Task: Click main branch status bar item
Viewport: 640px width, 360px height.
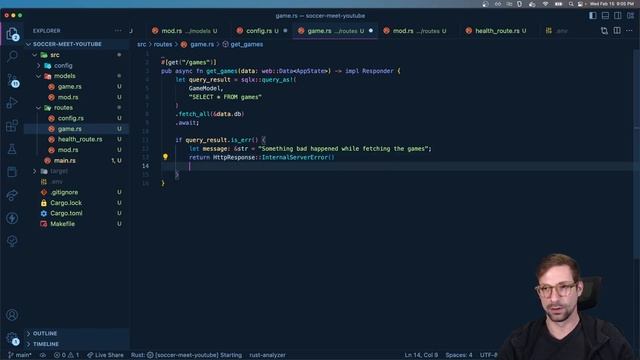Action: (x=20, y=355)
